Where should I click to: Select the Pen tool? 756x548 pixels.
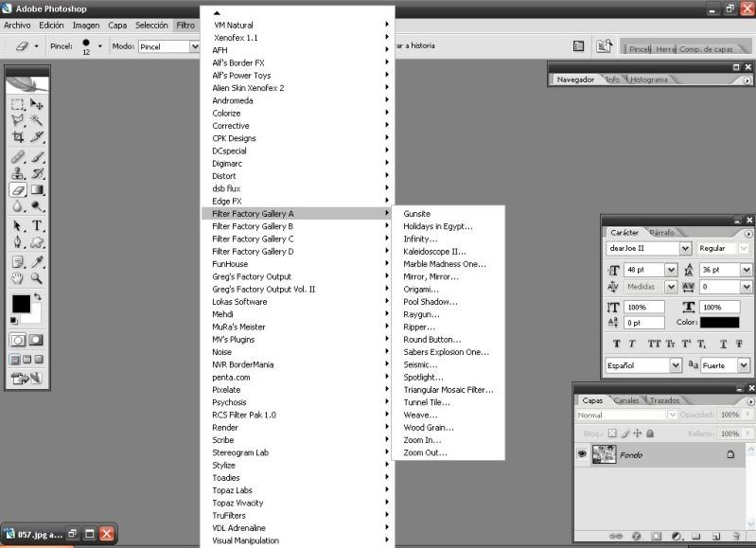pyautogui.click(x=18, y=242)
